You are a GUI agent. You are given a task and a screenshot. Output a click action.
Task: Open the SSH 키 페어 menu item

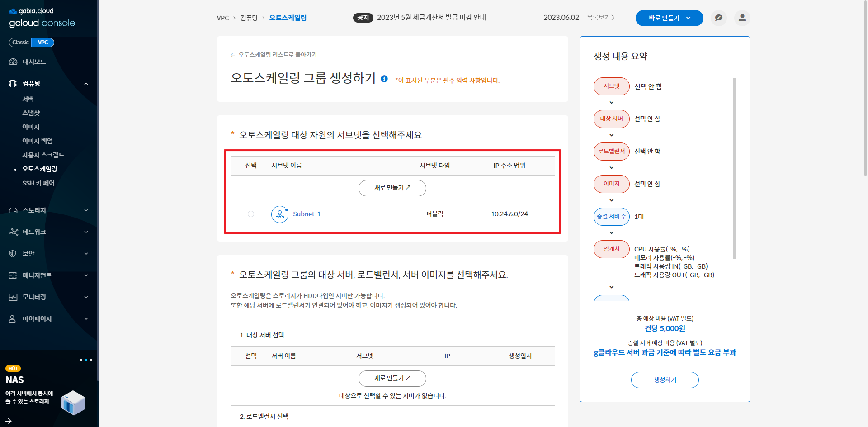click(38, 183)
